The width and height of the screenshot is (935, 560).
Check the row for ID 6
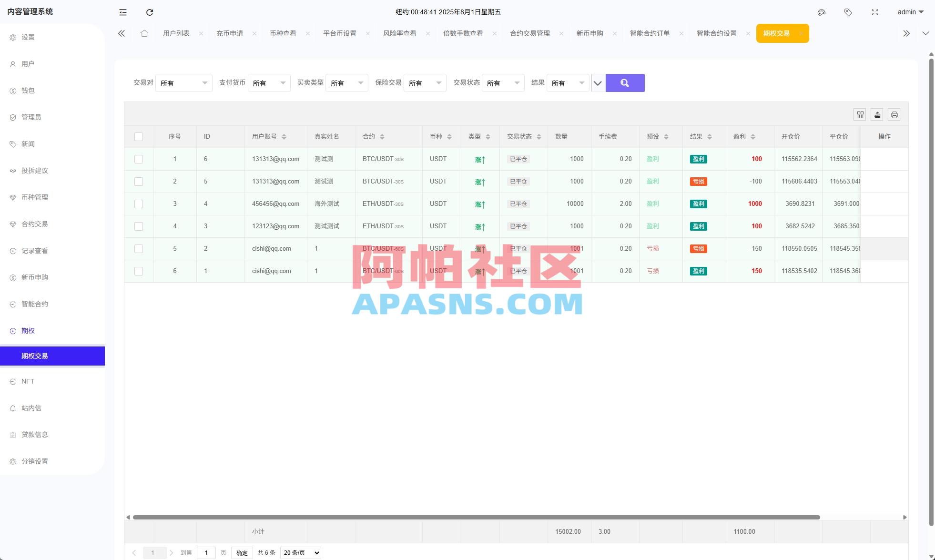(139, 159)
